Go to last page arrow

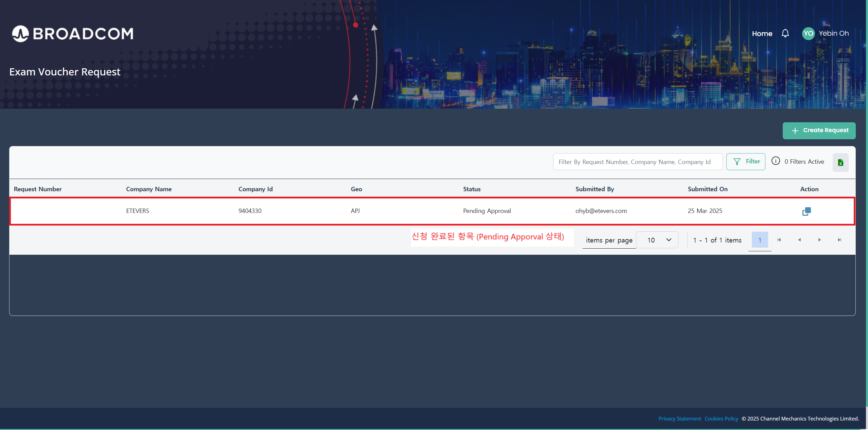(839, 240)
